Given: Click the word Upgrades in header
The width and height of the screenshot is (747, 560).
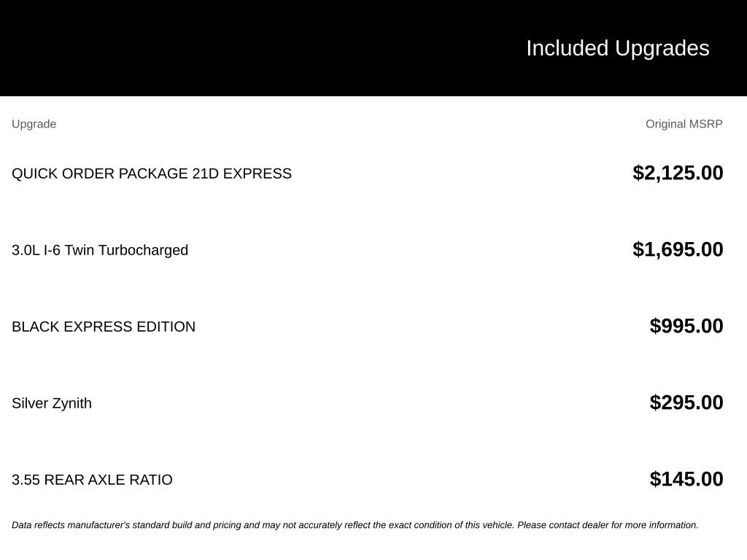Looking at the screenshot, I should [x=662, y=49].
